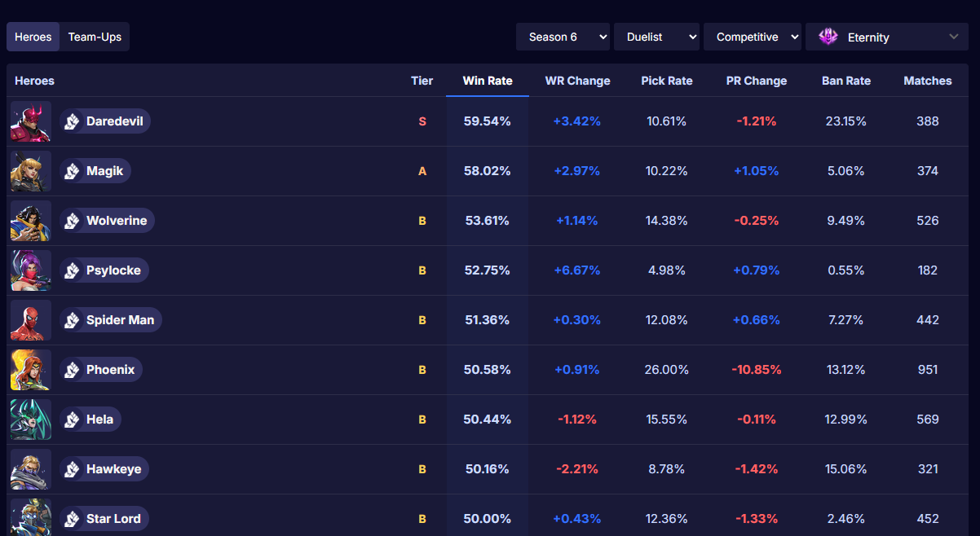Click the 12.08% pick rate value
980x536 pixels.
(667, 320)
